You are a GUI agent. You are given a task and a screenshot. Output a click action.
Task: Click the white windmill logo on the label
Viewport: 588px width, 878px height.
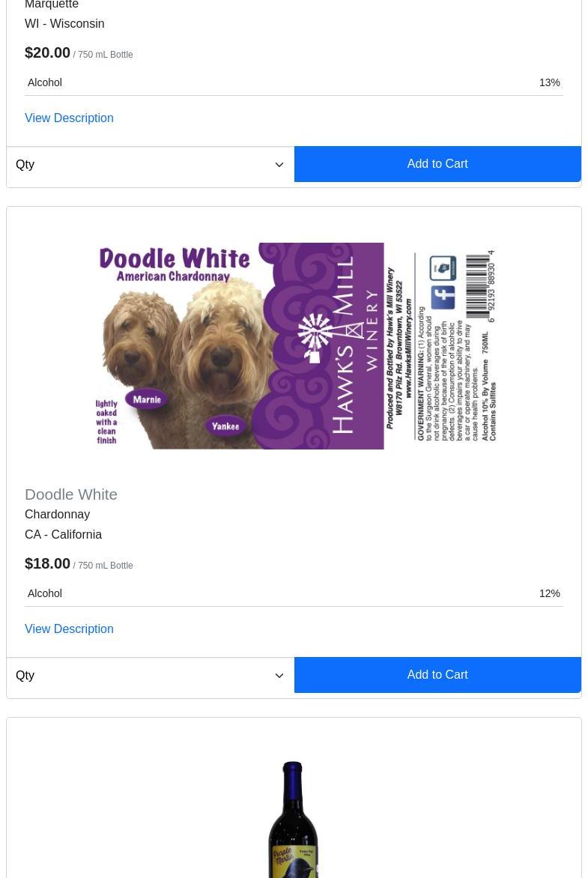tap(318, 338)
